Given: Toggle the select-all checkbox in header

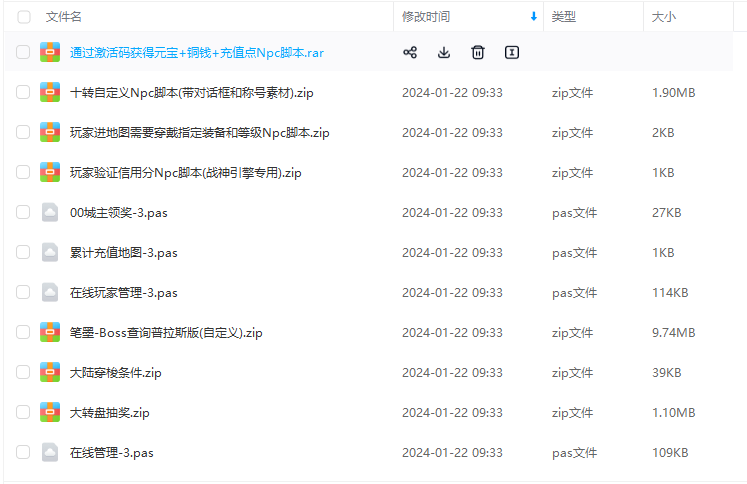Looking at the screenshot, I should pyautogui.click(x=23, y=17).
